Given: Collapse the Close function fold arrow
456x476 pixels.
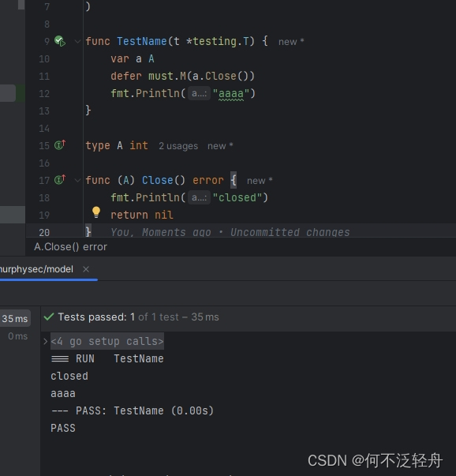Looking at the screenshot, I should (x=77, y=180).
